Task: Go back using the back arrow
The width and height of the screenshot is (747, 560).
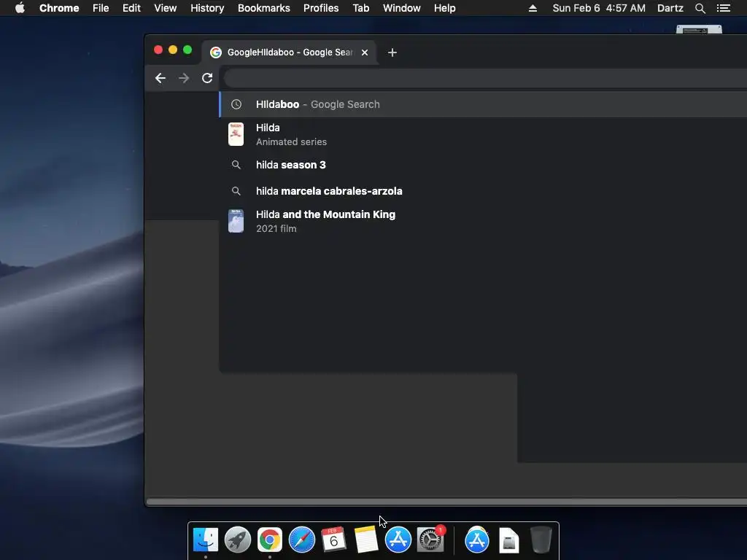Action: 160,78
